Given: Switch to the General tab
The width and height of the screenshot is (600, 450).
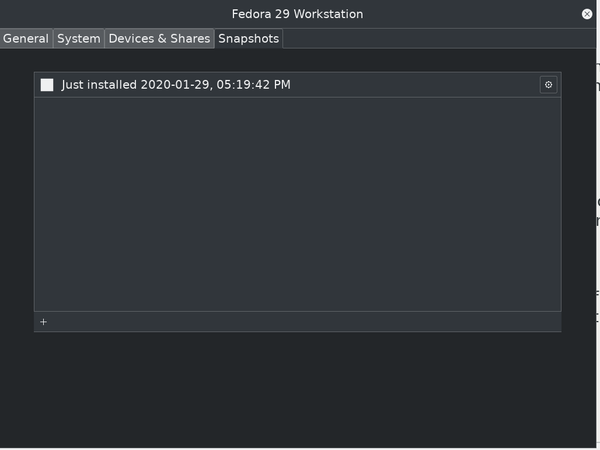Looking at the screenshot, I should (26, 38).
